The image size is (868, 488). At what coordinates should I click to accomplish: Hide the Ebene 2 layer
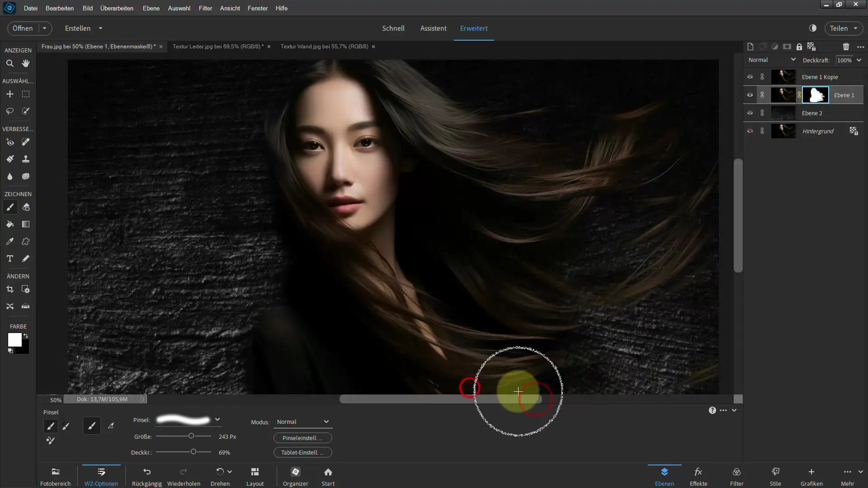750,113
